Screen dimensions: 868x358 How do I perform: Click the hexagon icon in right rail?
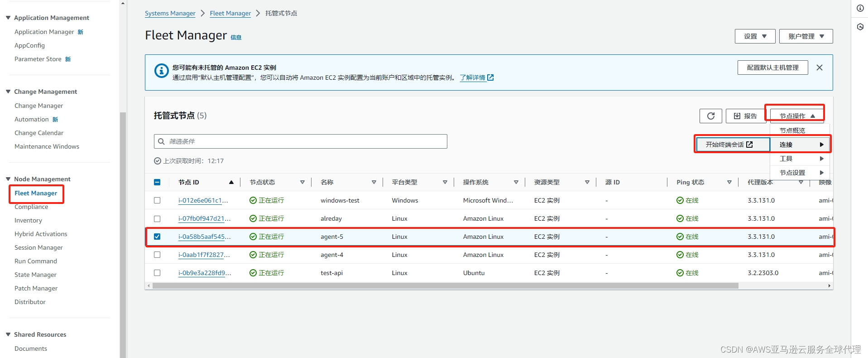tap(860, 27)
